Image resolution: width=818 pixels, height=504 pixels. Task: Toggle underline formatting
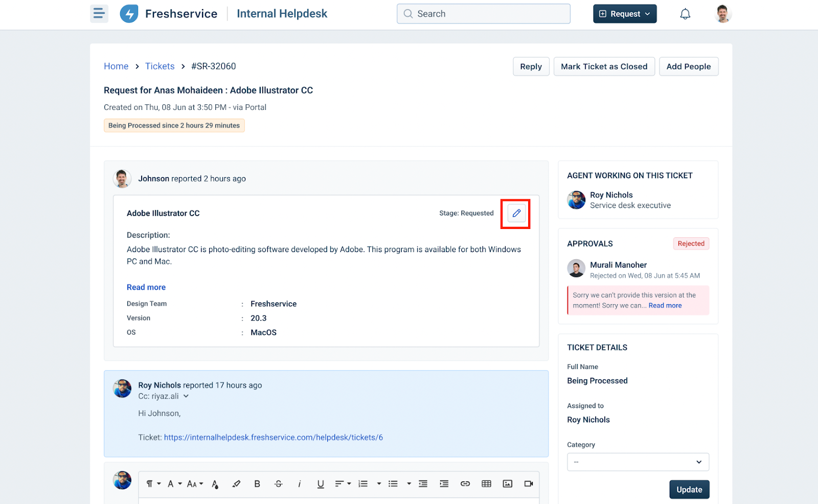[x=321, y=484]
